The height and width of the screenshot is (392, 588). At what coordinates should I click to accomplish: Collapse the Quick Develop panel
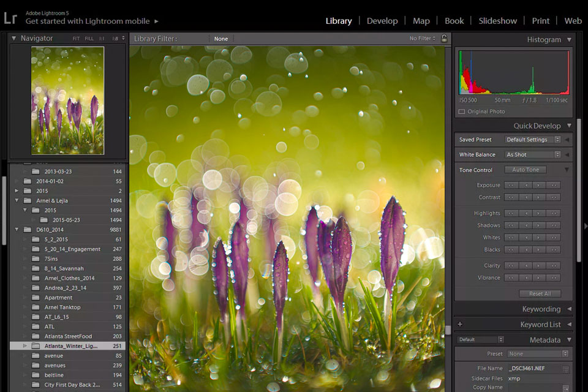click(x=569, y=126)
